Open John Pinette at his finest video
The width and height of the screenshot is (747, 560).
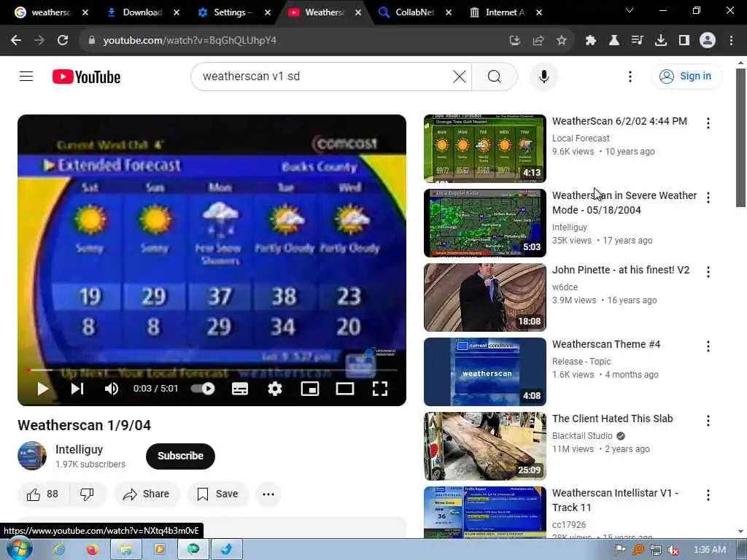click(x=621, y=270)
